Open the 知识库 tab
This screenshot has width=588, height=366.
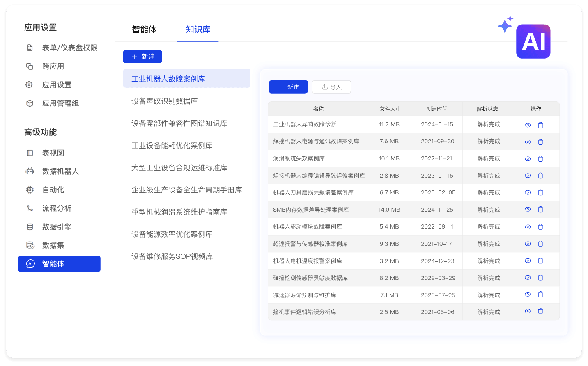(198, 30)
